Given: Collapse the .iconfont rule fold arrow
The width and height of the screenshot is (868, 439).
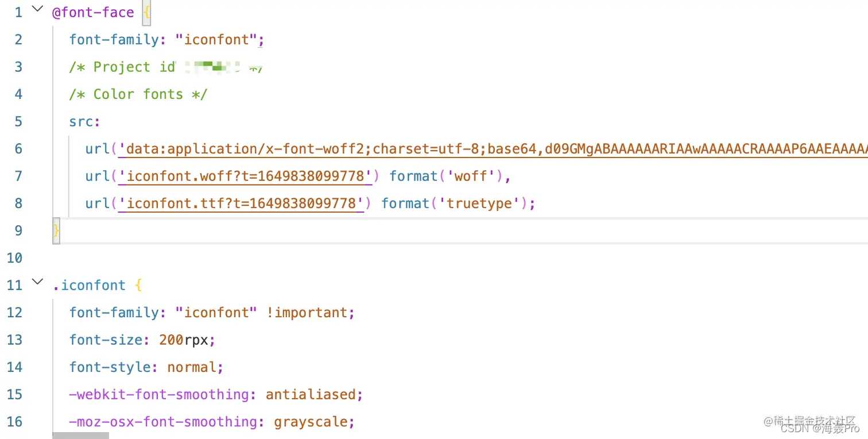Looking at the screenshot, I should [x=37, y=282].
